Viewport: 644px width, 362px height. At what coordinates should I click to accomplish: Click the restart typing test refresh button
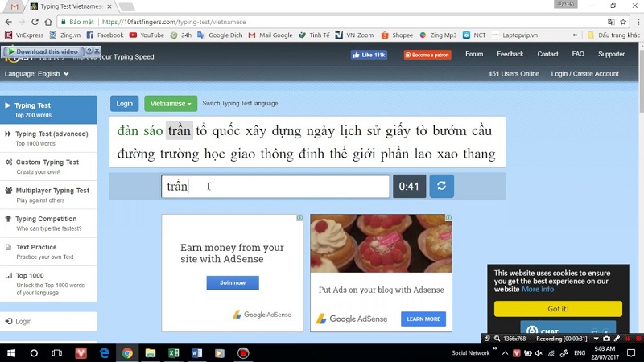(441, 186)
